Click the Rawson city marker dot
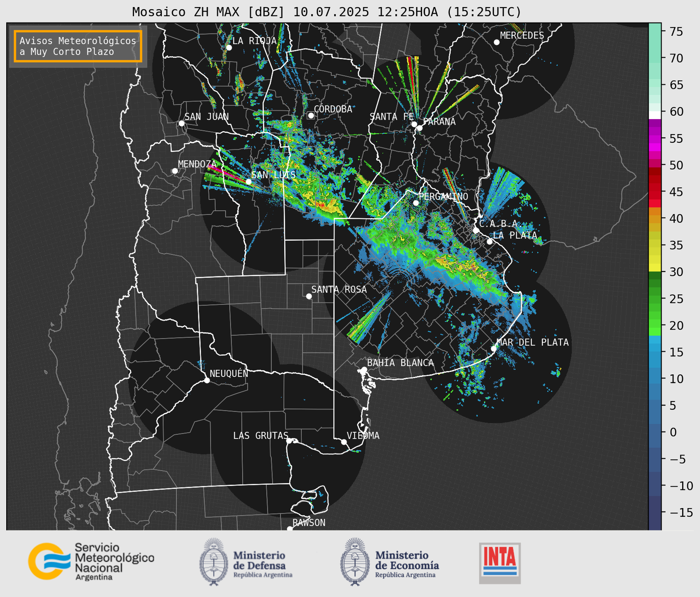The width and height of the screenshot is (700, 597). [x=290, y=528]
